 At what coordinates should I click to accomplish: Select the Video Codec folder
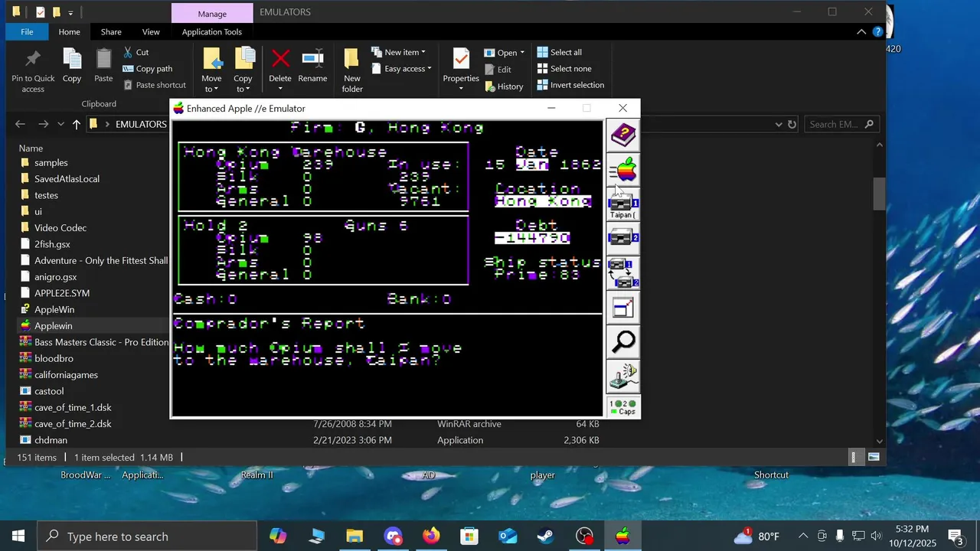pyautogui.click(x=60, y=227)
